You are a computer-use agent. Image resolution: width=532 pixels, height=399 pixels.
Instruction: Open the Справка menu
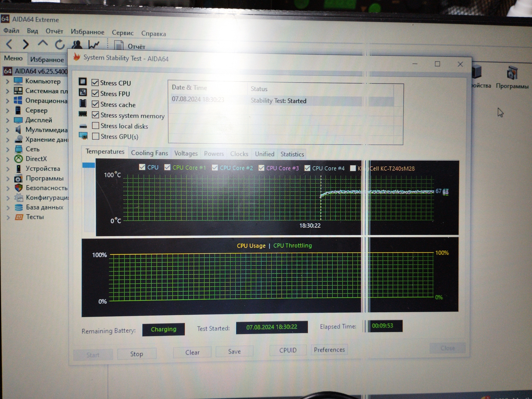tap(154, 34)
